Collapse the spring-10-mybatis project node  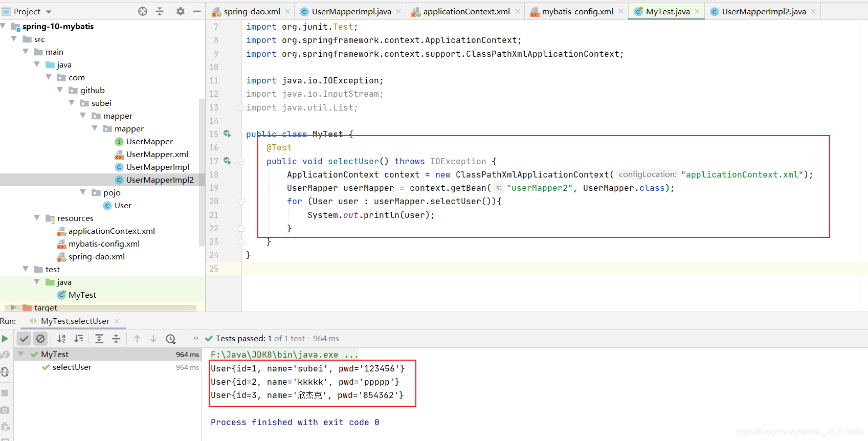point(4,26)
